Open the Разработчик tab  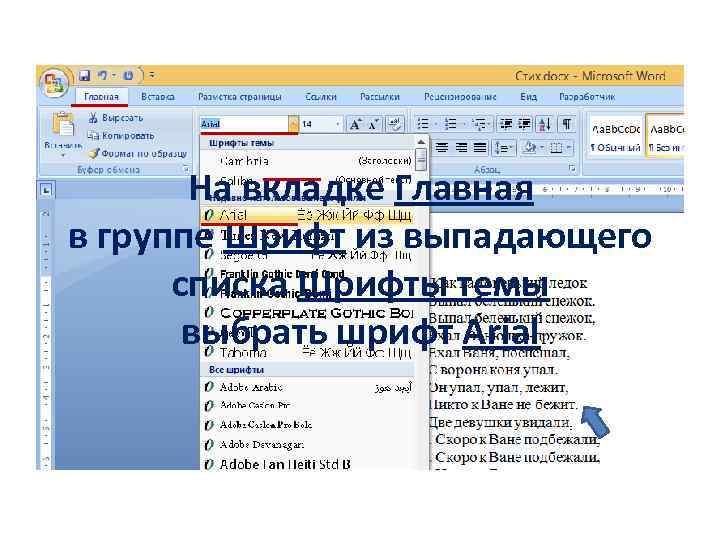click(x=587, y=97)
